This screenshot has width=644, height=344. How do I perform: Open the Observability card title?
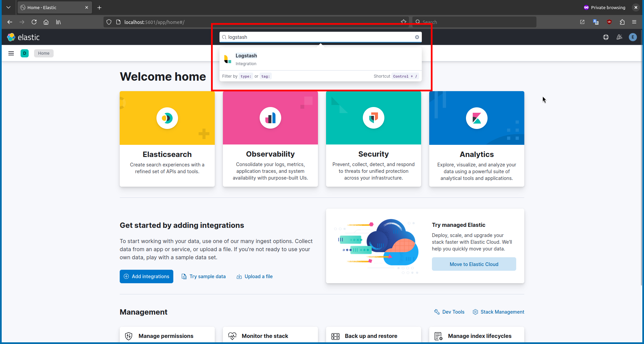click(x=270, y=154)
